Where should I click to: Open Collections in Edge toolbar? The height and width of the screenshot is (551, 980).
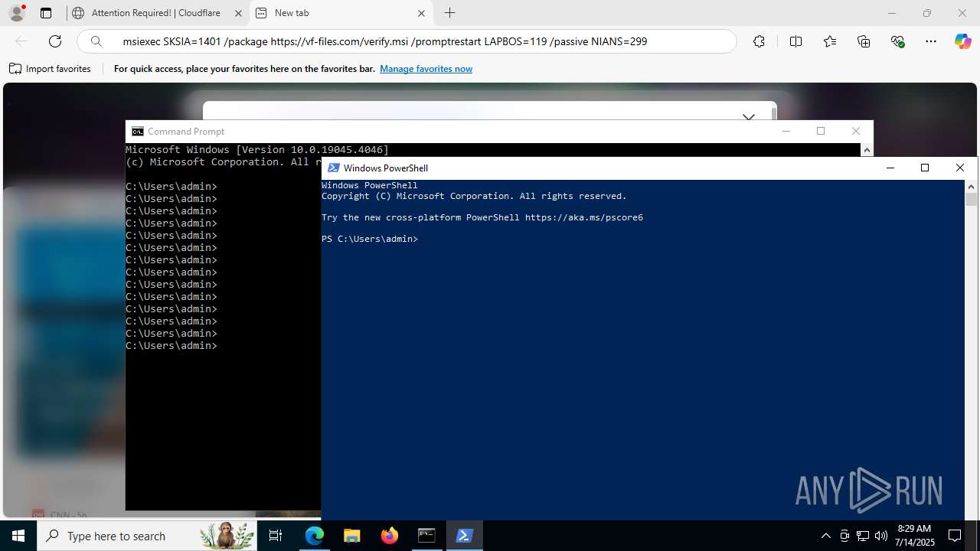pyautogui.click(x=864, y=41)
